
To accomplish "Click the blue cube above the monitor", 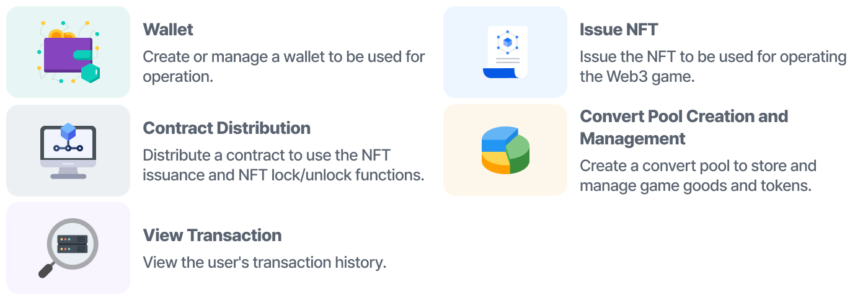I will (68, 131).
